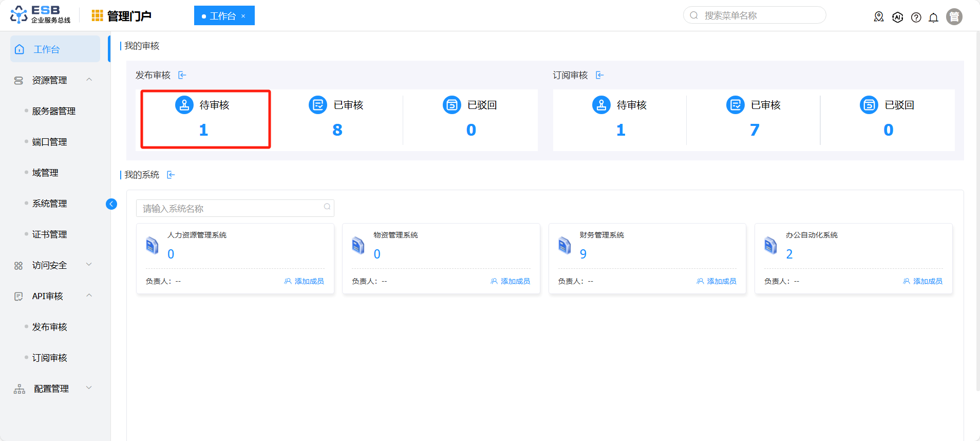Click the notification bell icon
Image resolution: width=980 pixels, height=441 pixels.
click(x=933, y=17)
